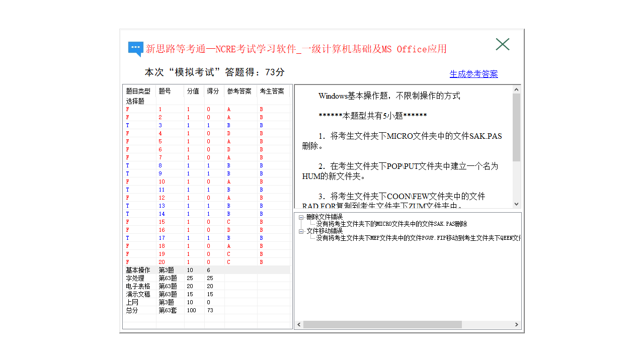The width and height of the screenshot is (644, 362).
Task: Click question panel scrollbar up arrow
Action: click(x=517, y=89)
